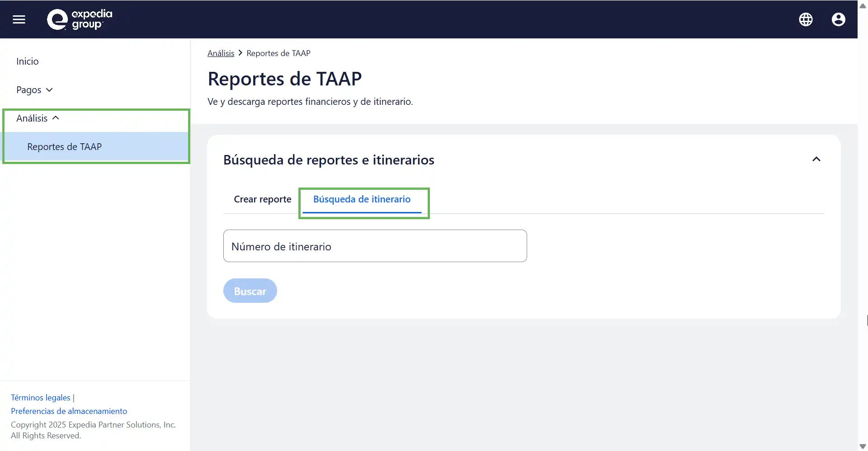
Task: Switch to the Crear reporte tab
Action: pyautogui.click(x=262, y=199)
